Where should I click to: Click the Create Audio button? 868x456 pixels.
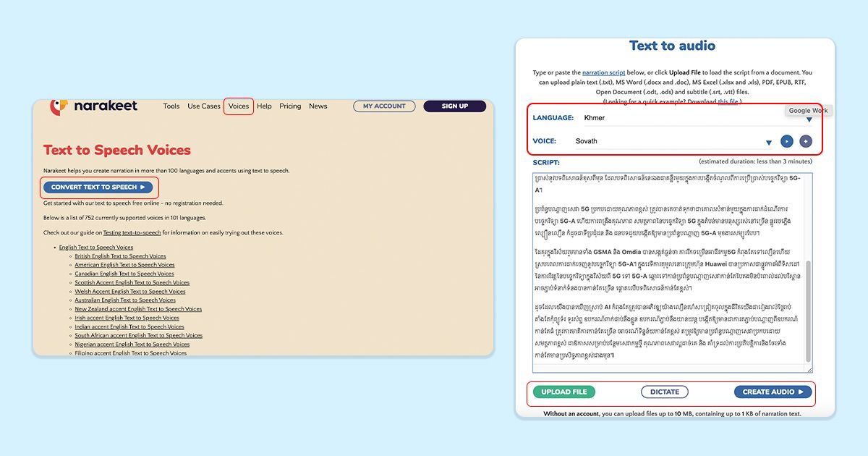(x=773, y=392)
